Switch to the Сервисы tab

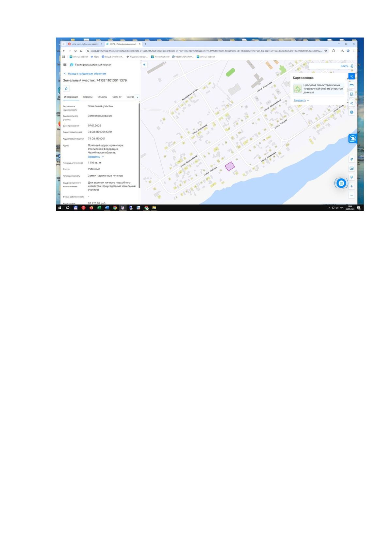click(88, 97)
